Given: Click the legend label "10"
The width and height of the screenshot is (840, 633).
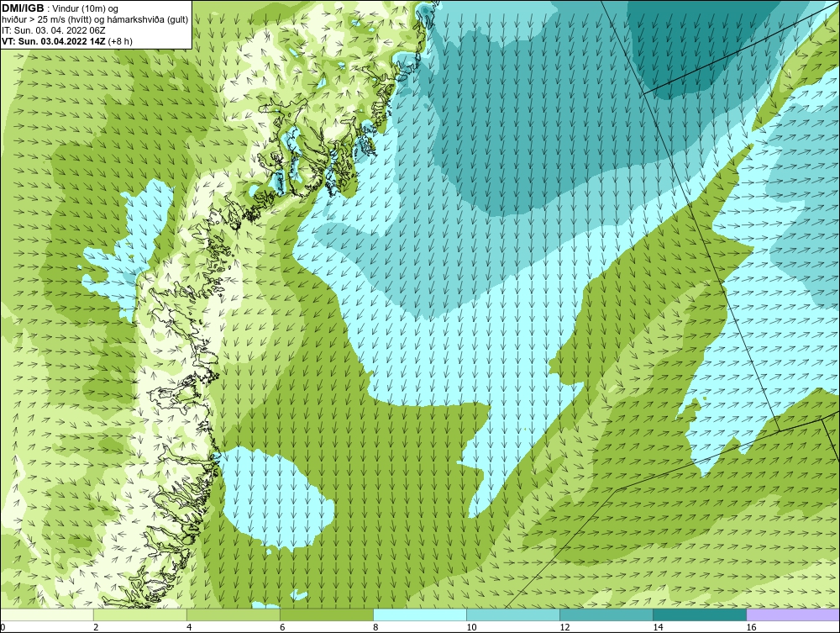Looking at the screenshot, I should (471, 628).
